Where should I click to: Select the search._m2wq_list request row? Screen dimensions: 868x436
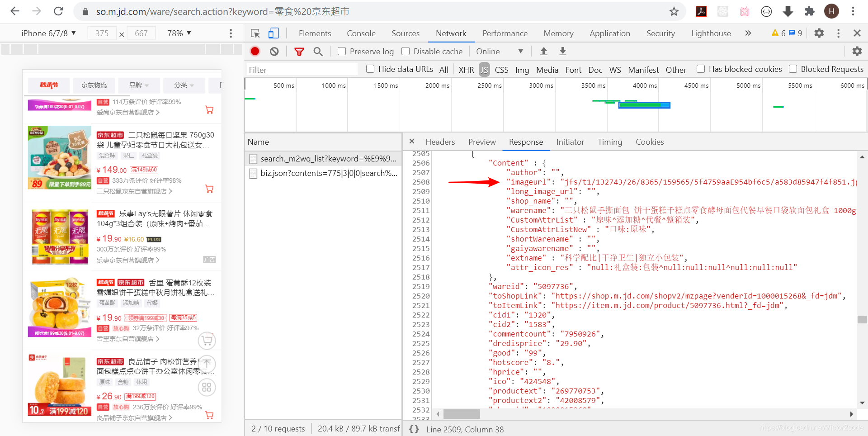coord(323,158)
